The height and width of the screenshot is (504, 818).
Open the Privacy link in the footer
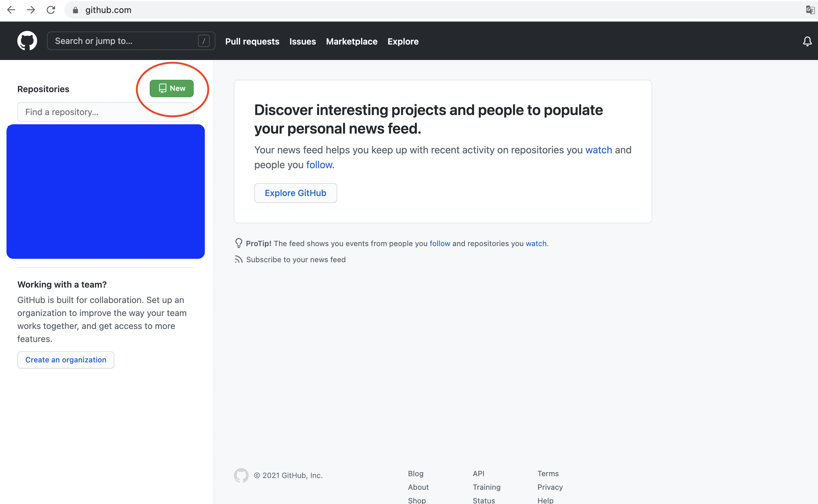point(549,487)
